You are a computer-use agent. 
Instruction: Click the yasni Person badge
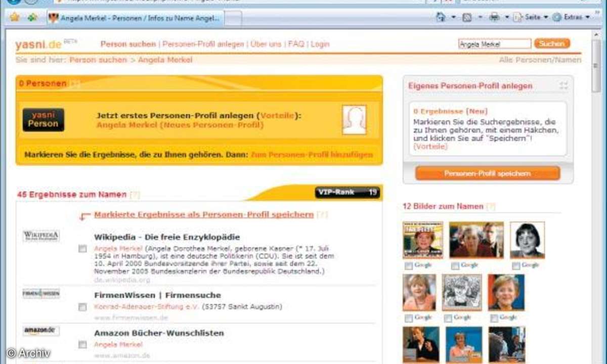click(44, 120)
